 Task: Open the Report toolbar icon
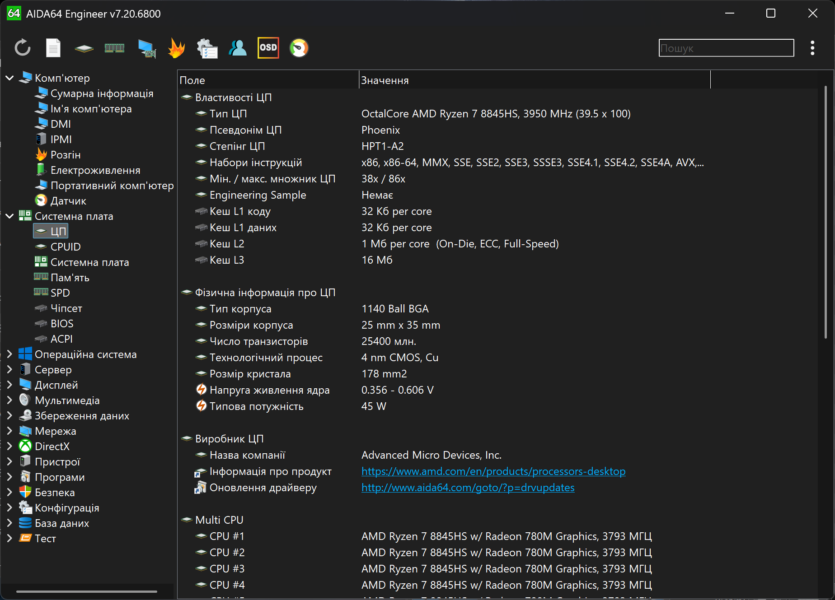tap(53, 48)
